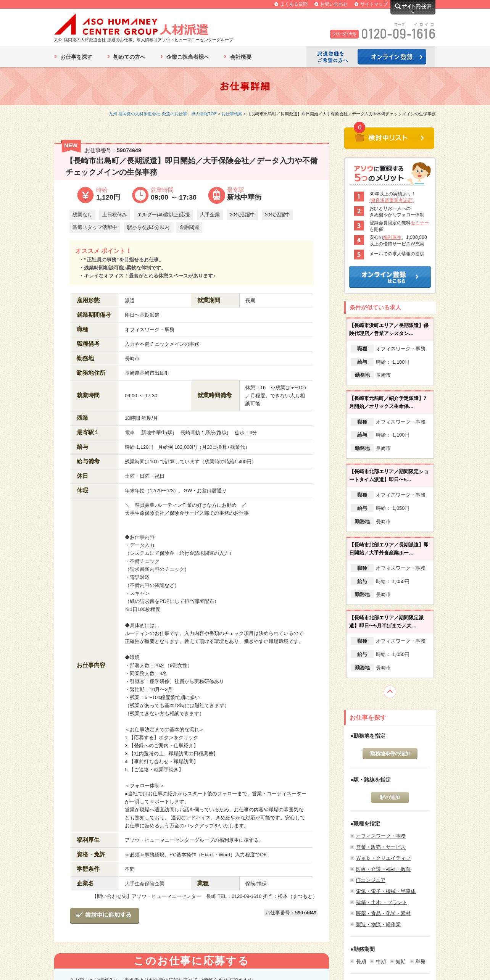Open the セミナー link in merits
Image resolution: width=490 pixels, height=980 pixels.
point(420,223)
